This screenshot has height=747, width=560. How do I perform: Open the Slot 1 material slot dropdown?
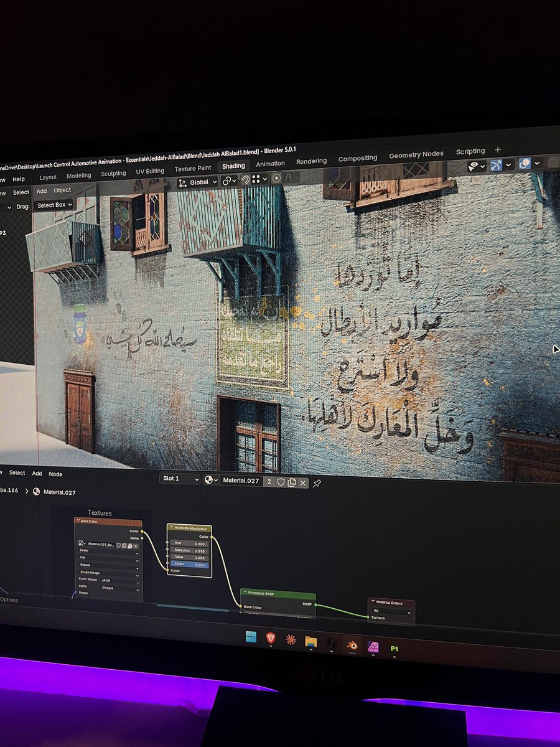(180, 479)
